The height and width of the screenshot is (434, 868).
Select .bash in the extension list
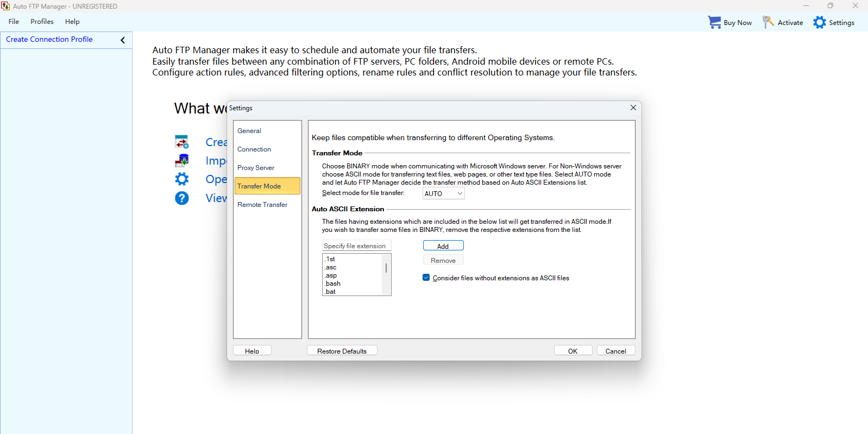click(x=352, y=284)
